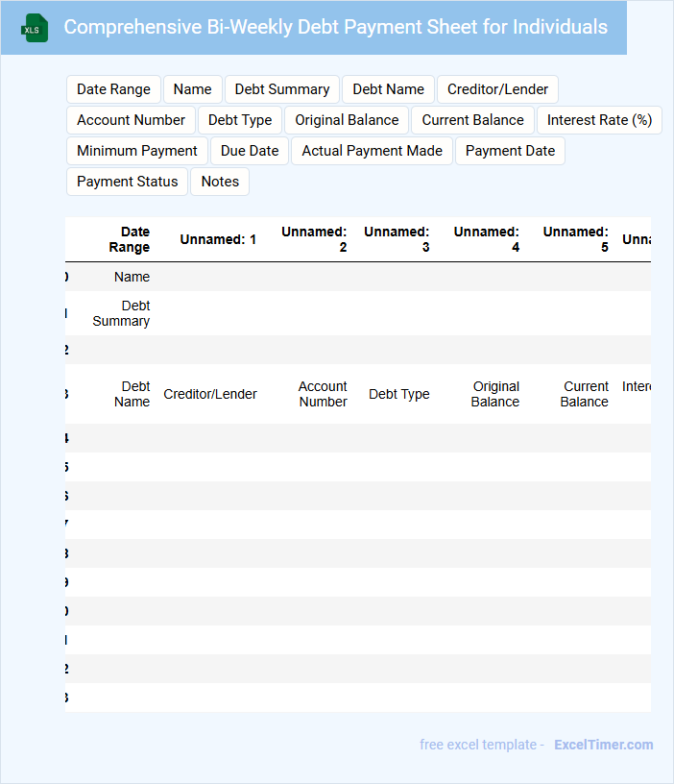Click the page title heading text
674x784 pixels.
coord(335,27)
